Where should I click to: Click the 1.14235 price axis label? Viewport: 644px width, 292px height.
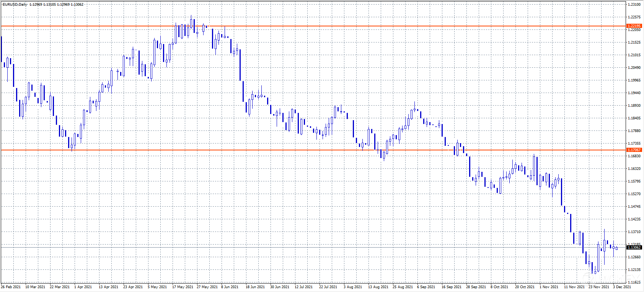pos(634,219)
